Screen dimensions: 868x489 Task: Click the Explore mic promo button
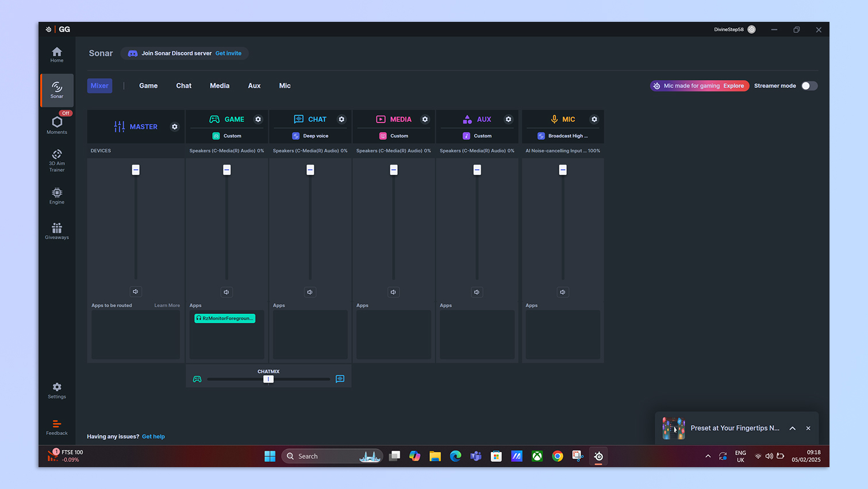pyautogui.click(x=733, y=86)
